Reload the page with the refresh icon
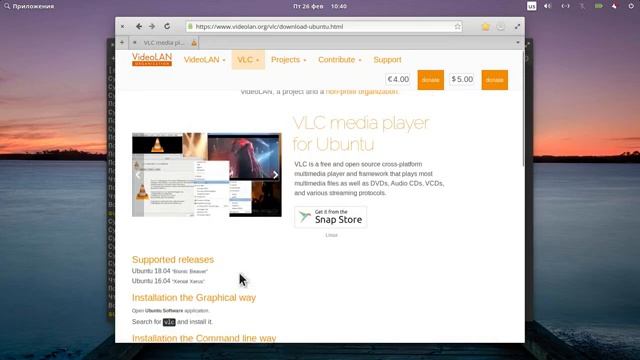Viewport: 640px width, 360px height. click(167, 26)
